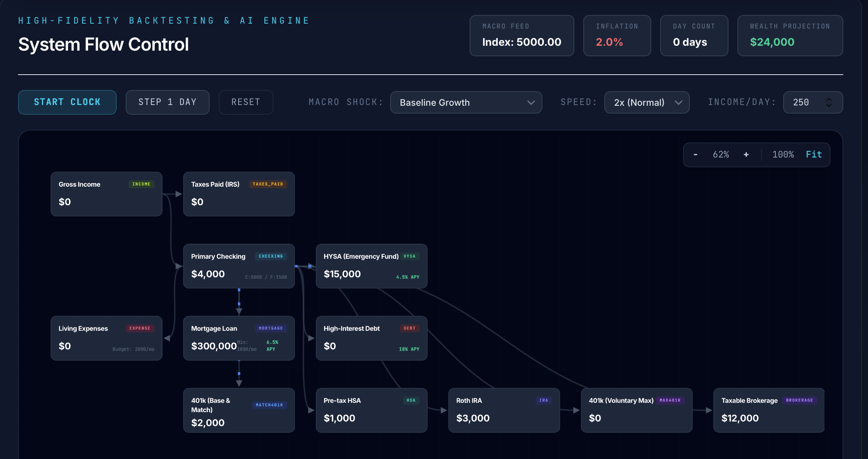Select the 401k (Base & Match) node
The width and height of the screenshot is (868, 459).
coord(239,410)
